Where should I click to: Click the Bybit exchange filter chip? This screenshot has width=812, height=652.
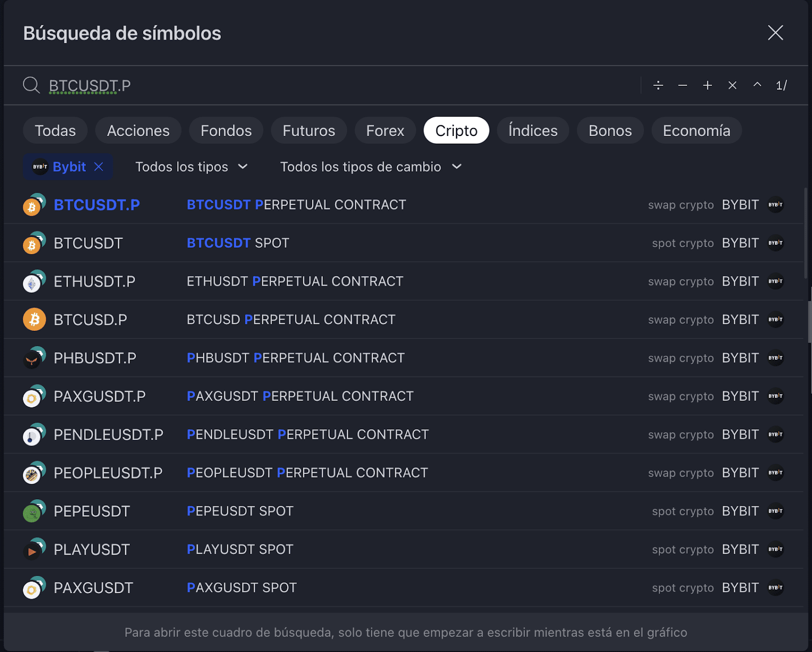tap(68, 166)
